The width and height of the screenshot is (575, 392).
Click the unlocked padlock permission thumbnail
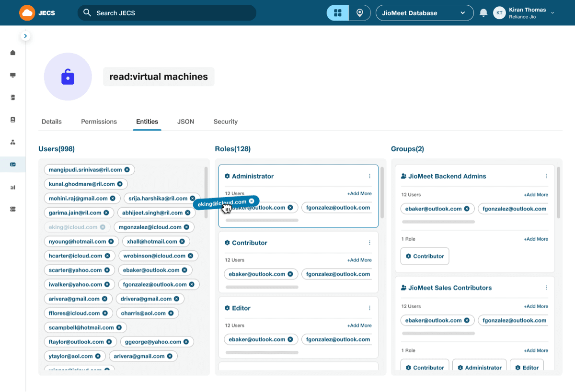(68, 77)
